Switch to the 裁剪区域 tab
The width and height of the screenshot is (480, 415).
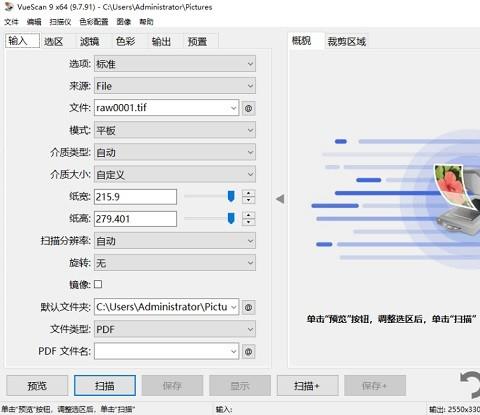click(x=347, y=41)
